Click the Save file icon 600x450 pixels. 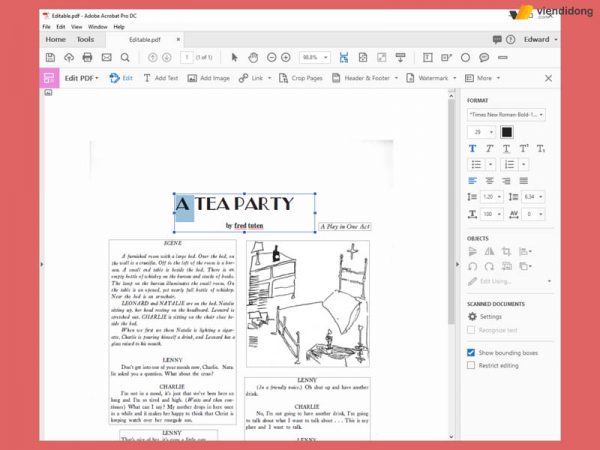pyautogui.click(x=50, y=58)
